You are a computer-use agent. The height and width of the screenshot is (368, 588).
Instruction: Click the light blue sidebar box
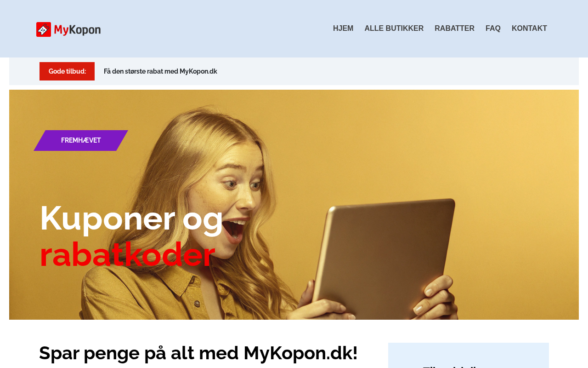469,355
